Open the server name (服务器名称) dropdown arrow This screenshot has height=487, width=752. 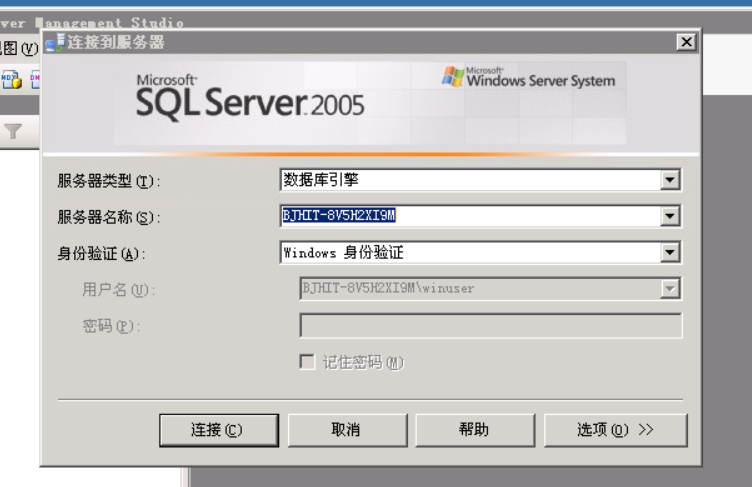pos(670,216)
